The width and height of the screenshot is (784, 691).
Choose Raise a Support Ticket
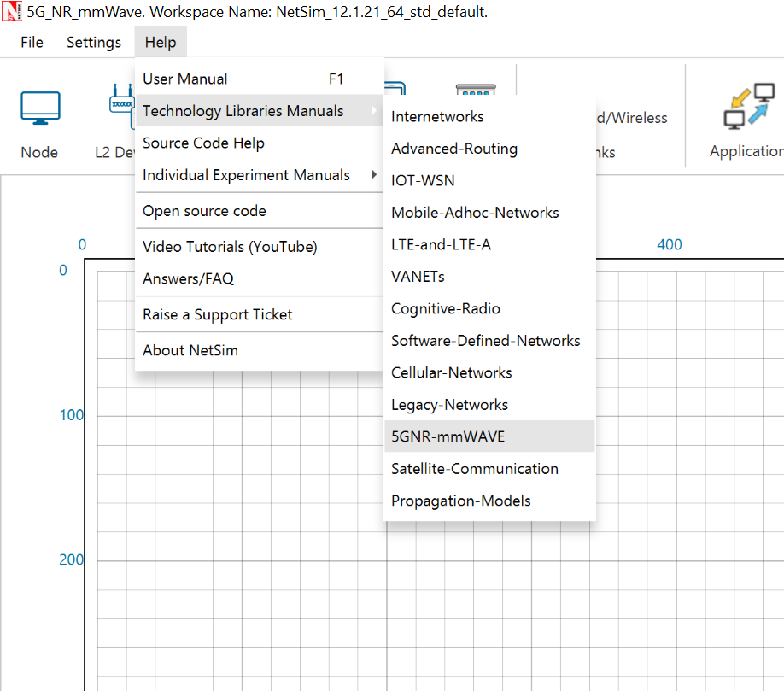[x=259, y=314]
